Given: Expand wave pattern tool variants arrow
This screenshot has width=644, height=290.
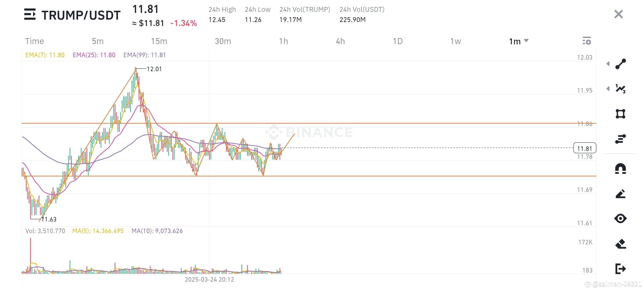Looking at the screenshot, I should point(608,89).
